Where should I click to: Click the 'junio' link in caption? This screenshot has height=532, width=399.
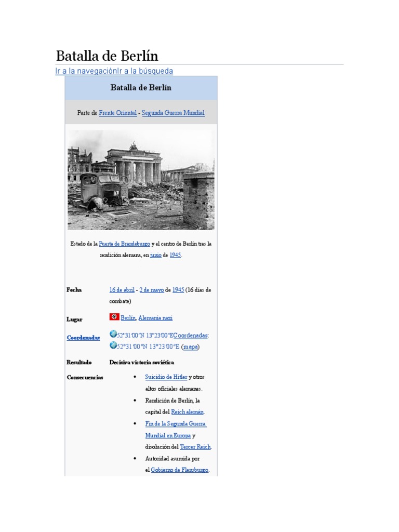point(156,255)
